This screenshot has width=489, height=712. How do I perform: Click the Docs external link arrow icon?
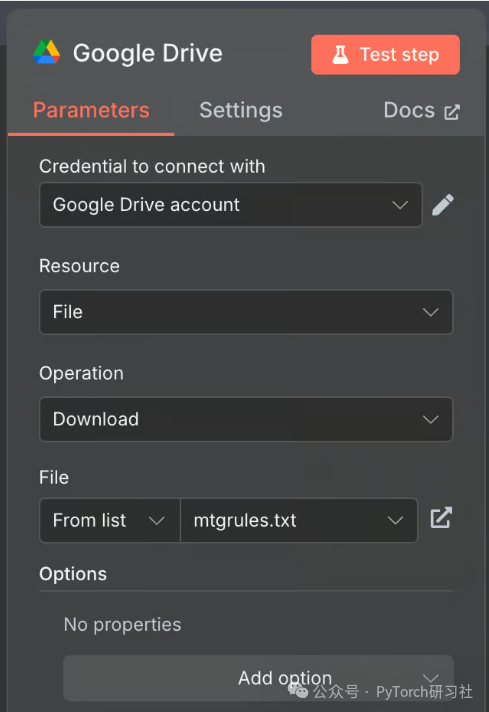point(452,112)
